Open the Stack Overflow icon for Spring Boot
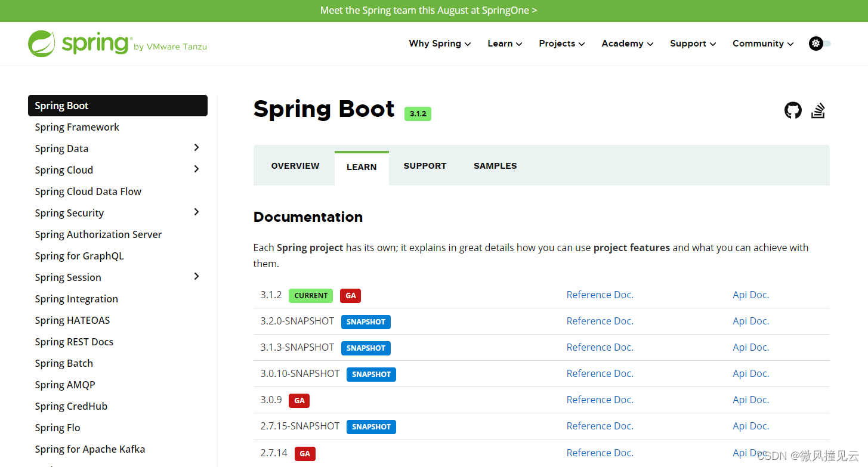 click(818, 110)
